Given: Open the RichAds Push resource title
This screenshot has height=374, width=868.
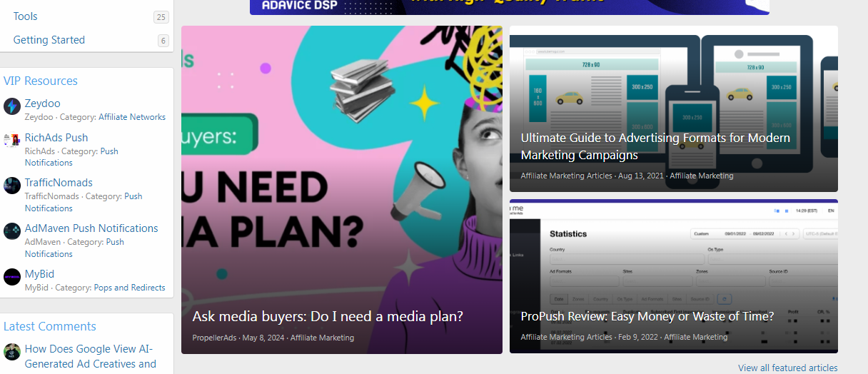Looking at the screenshot, I should 56,138.
